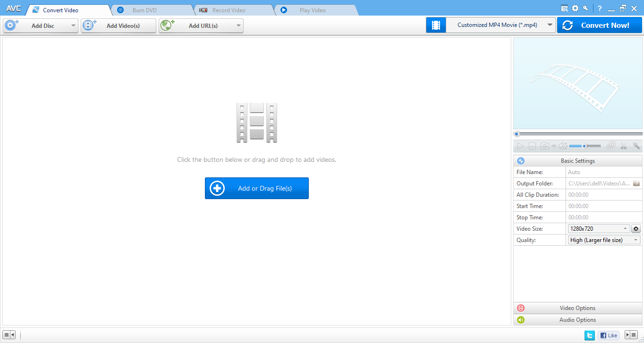
Task: Switch to the Convert Video tab
Action: [69, 10]
